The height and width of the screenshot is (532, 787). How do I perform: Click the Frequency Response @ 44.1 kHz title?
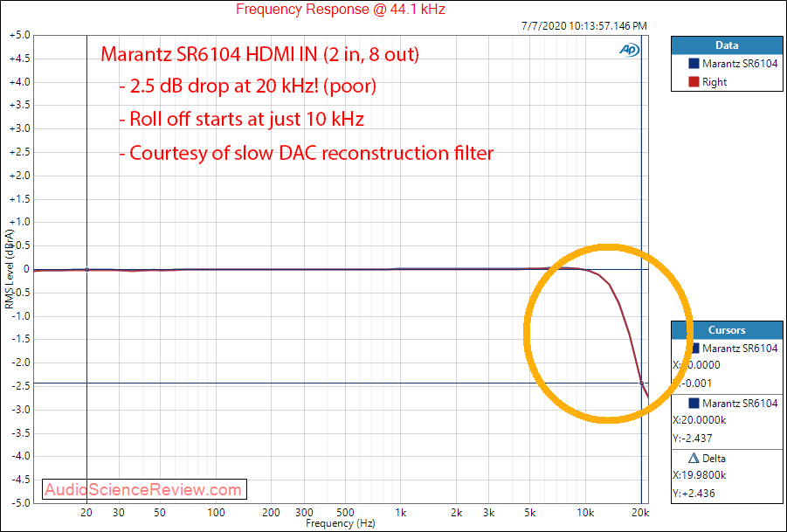341,9
